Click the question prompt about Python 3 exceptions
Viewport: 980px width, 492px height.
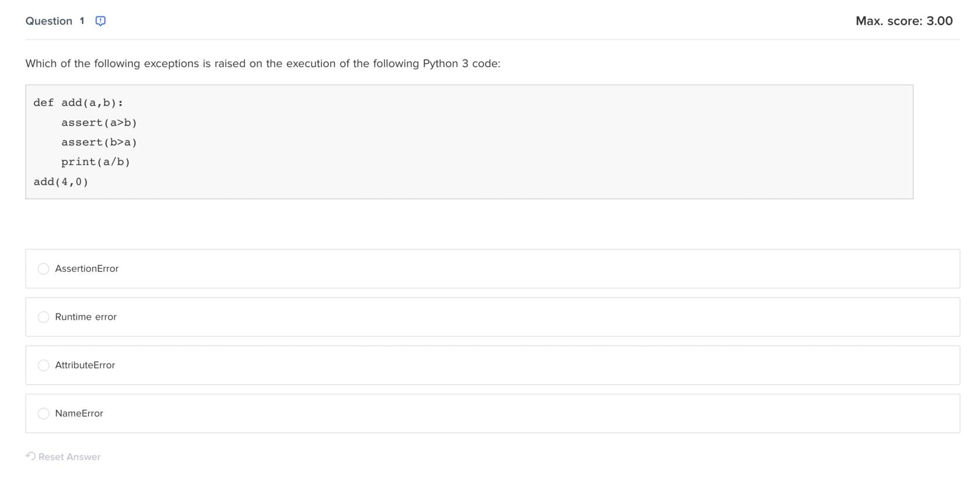263,64
